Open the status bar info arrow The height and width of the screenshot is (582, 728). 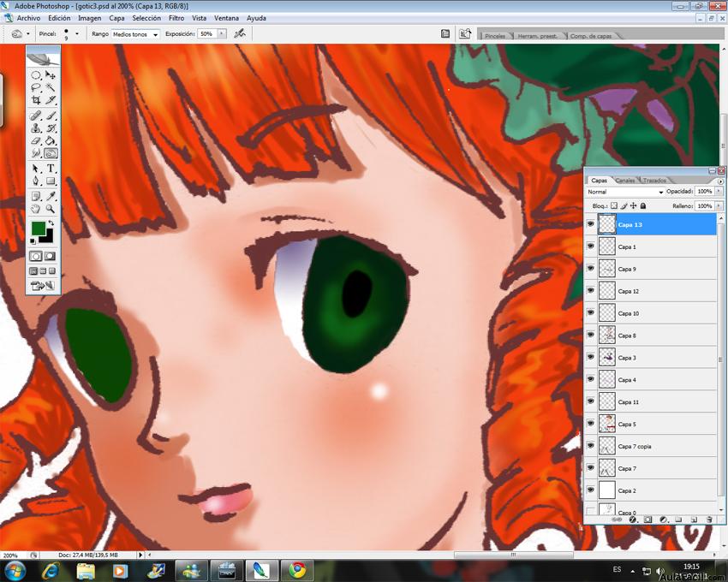140,555
